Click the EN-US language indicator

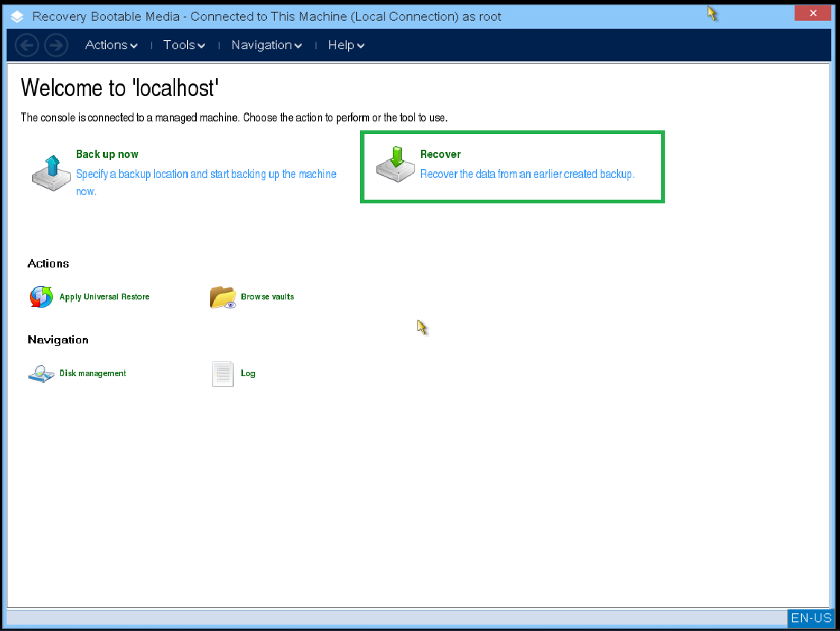tap(811, 618)
